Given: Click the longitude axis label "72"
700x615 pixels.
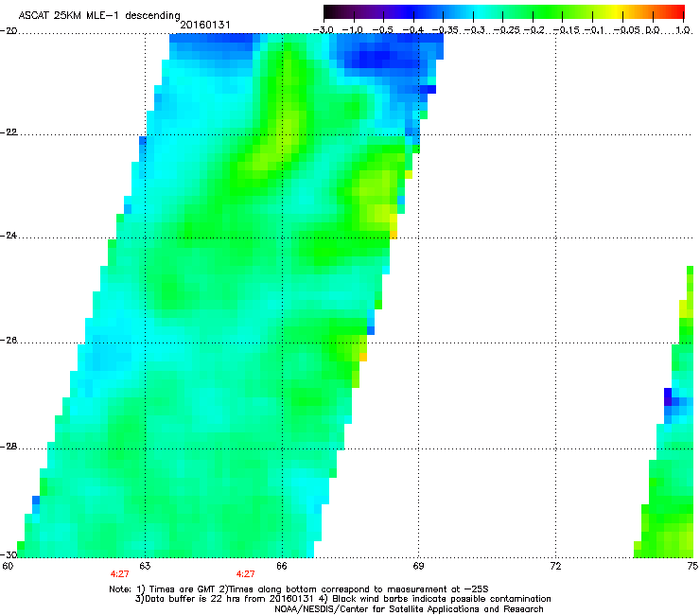Looking at the screenshot, I should (x=555, y=566).
